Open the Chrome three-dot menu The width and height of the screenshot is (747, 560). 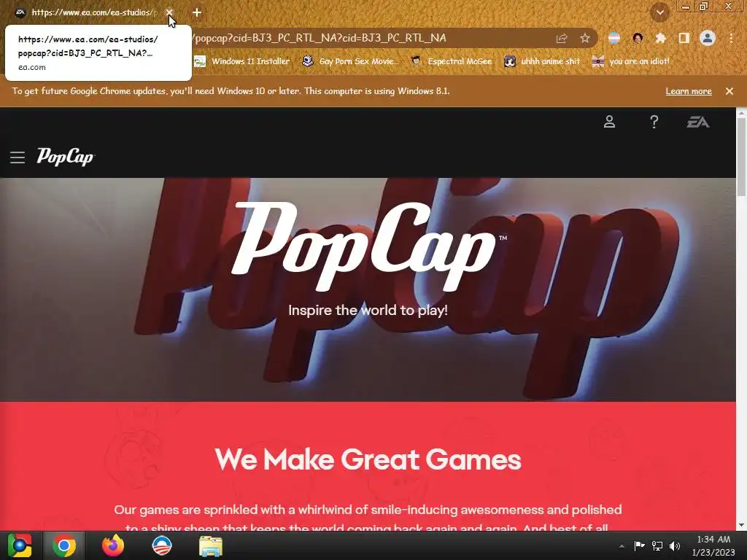pyautogui.click(x=731, y=38)
